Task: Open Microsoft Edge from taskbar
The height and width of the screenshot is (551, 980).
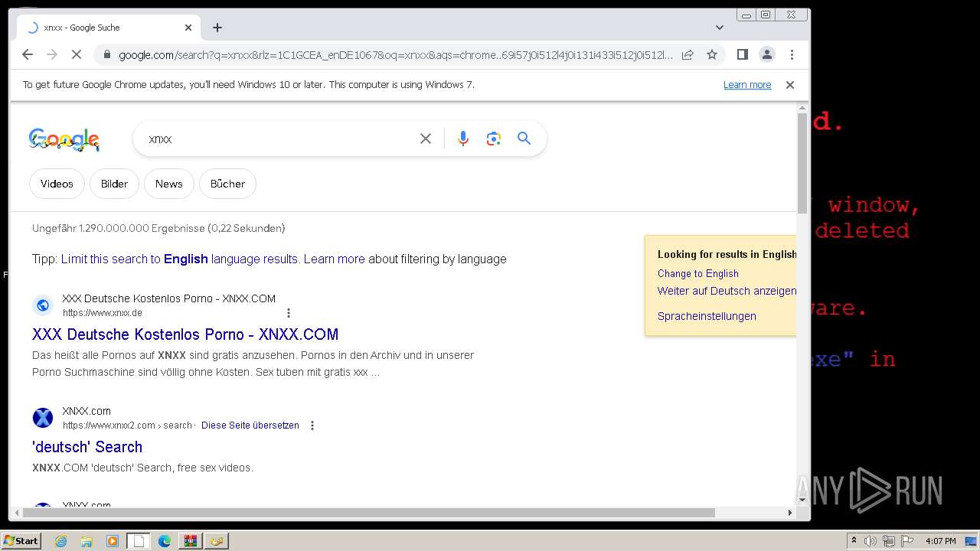Action: pyautogui.click(x=165, y=541)
